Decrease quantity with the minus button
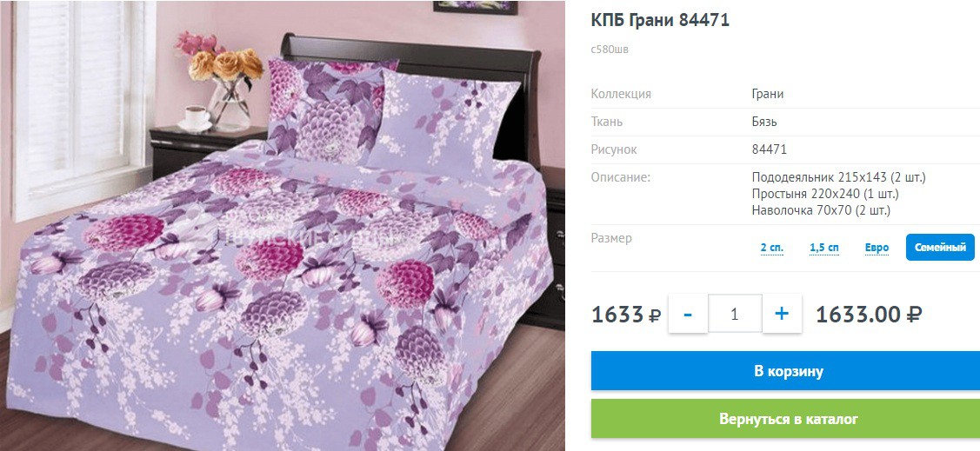Screen dimensions: 980x451 pos(688,314)
